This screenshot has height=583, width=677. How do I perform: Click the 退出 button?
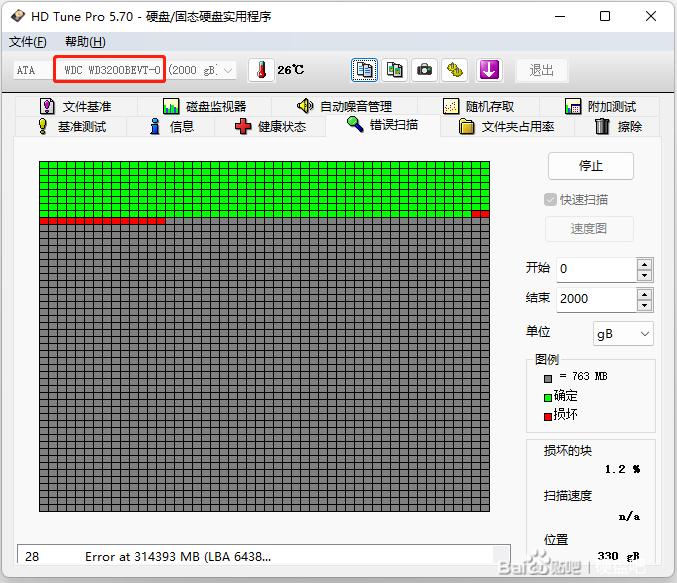(x=541, y=70)
